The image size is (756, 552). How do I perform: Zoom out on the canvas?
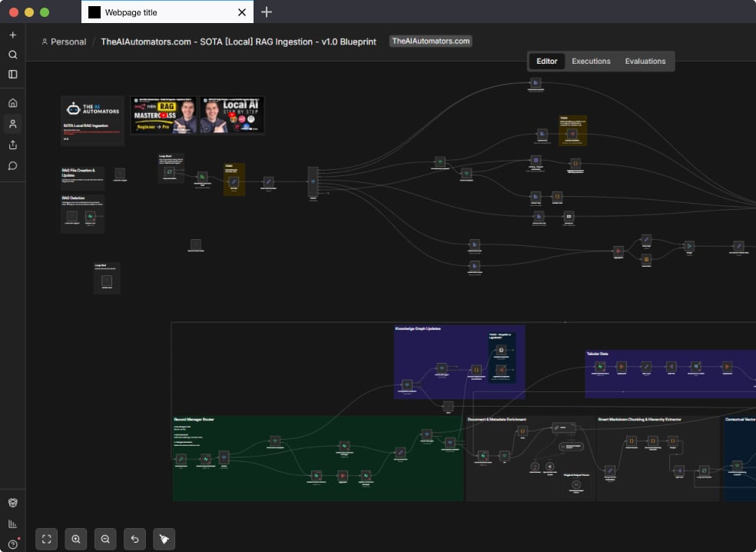(105, 540)
